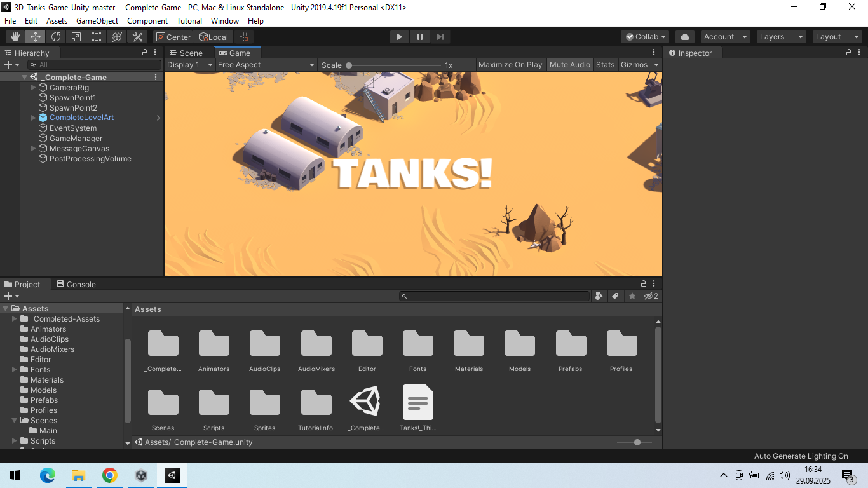The image size is (868, 488).
Task: Switch to the Console tab
Action: [x=76, y=284]
